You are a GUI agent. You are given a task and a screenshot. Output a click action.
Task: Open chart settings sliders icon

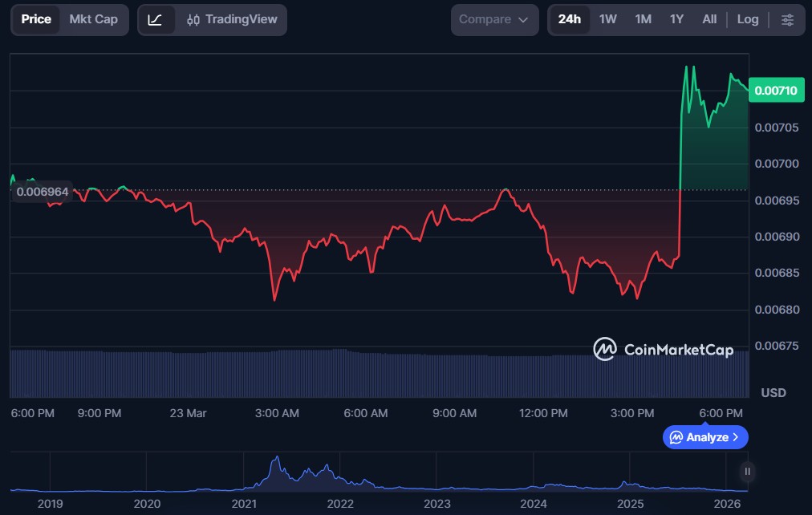coord(787,19)
